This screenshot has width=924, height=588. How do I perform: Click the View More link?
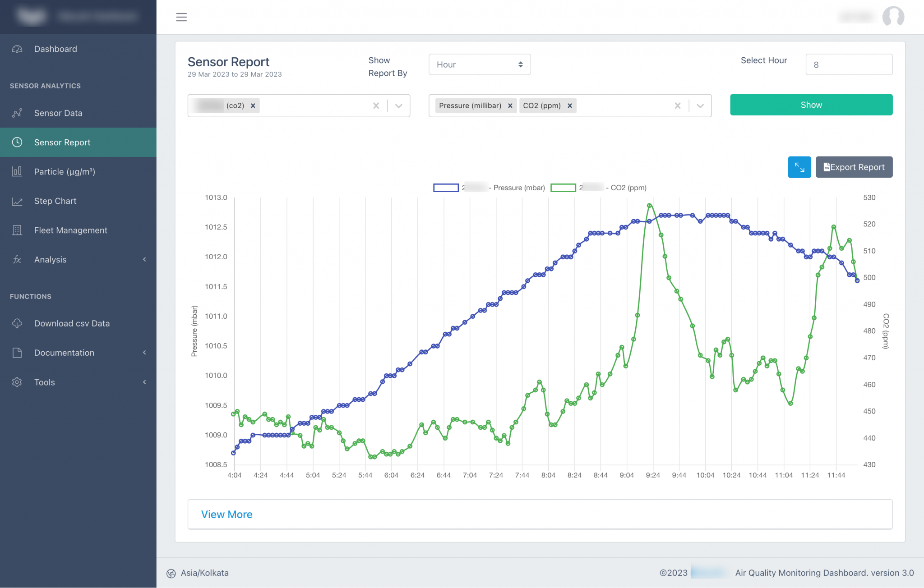(227, 514)
